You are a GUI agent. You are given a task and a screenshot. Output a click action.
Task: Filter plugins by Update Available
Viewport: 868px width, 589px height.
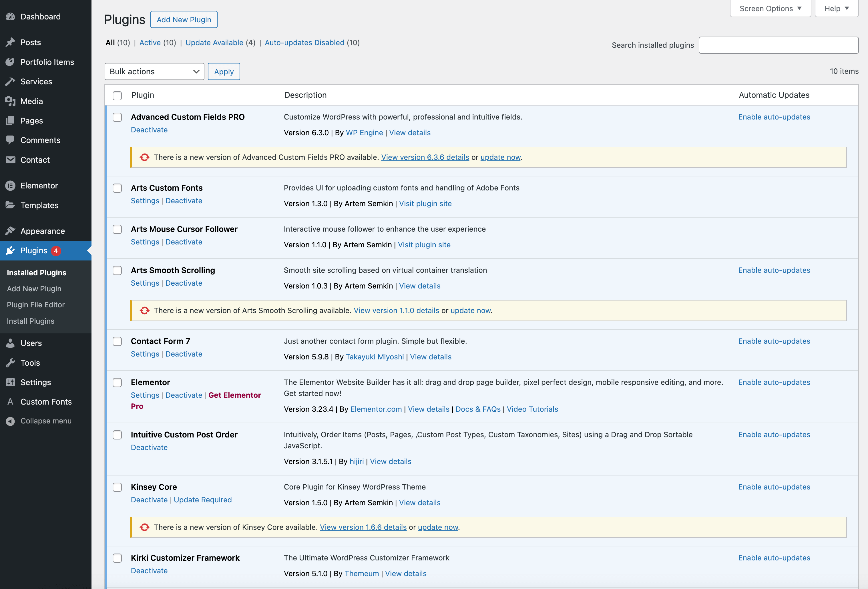coord(214,43)
